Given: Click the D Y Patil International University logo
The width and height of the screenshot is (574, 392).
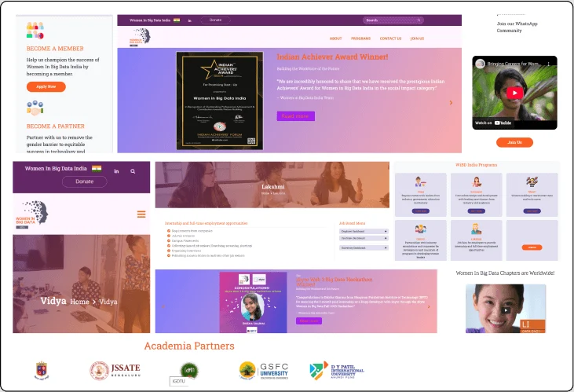Looking at the screenshot, I should tap(337, 370).
